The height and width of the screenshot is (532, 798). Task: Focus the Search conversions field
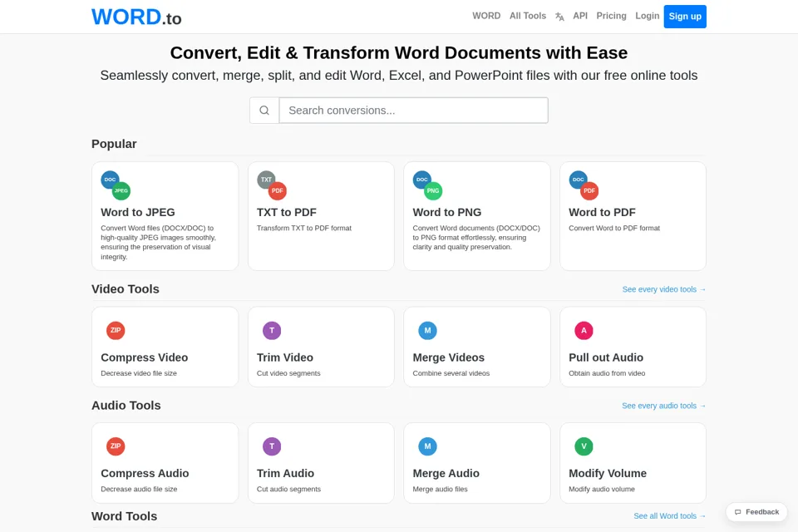(x=414, y=111)
